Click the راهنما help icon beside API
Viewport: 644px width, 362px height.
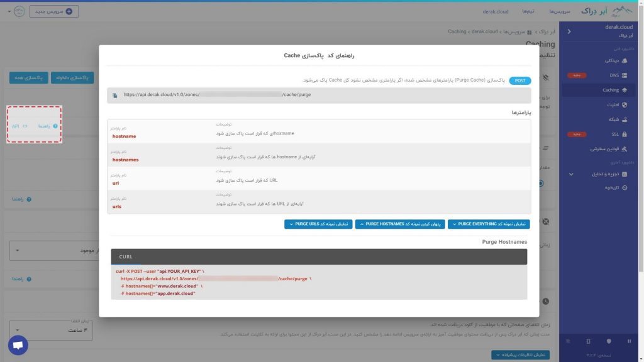click(x=48, y=126)
